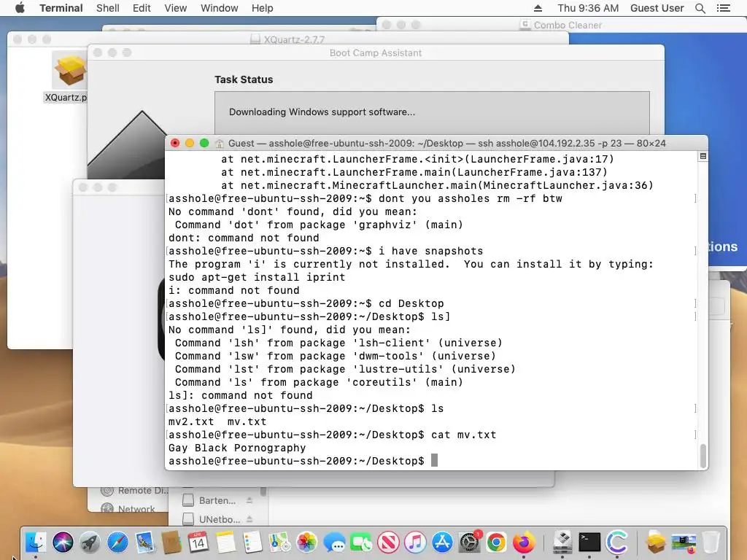Open Launchpad rocket icon in Dock
The height and width of the screenshot is (560, 747).
[90, 542]
